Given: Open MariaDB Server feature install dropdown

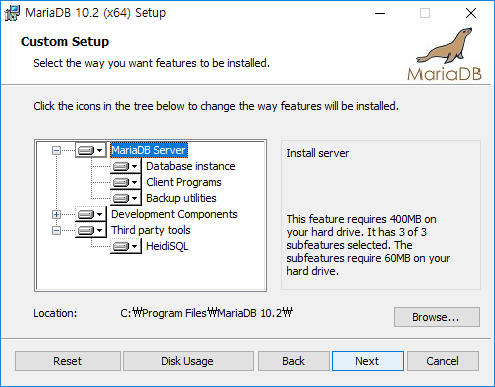Looking at the screenshot, I should pyautogui.click(x=90, y=150).
